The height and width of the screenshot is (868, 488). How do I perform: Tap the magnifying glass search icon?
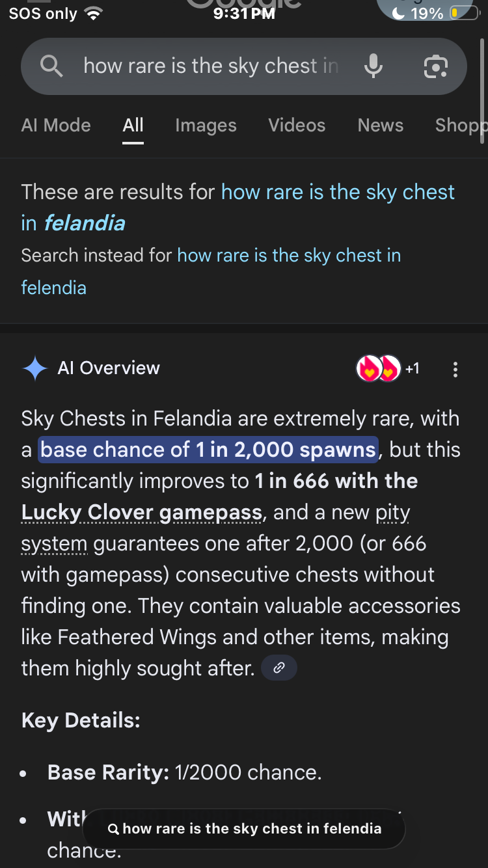[51, 66]
